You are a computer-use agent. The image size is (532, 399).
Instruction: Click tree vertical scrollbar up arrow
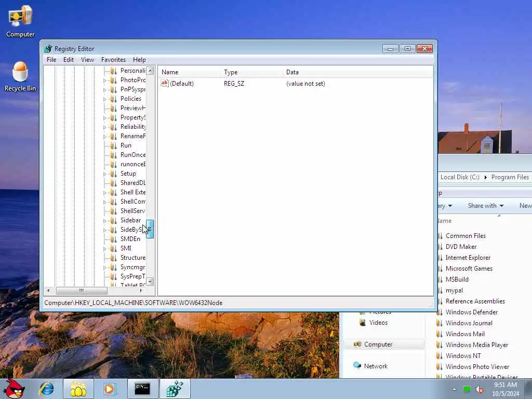point(150,71)
